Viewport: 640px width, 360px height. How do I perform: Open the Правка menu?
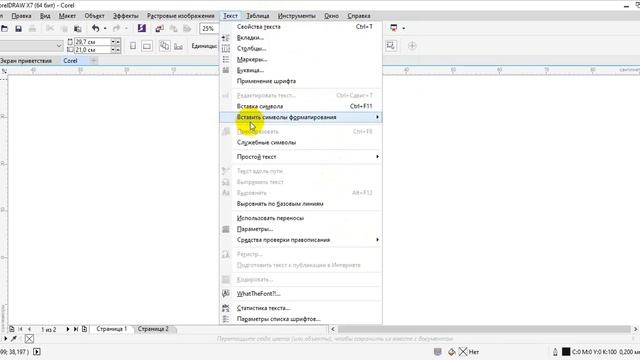(22, 16)
